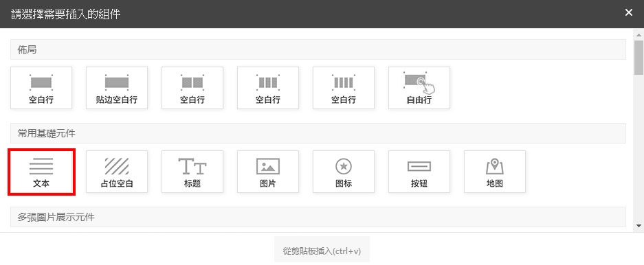Click the scrollbar down arrow
644x265 pixels.
639,226
